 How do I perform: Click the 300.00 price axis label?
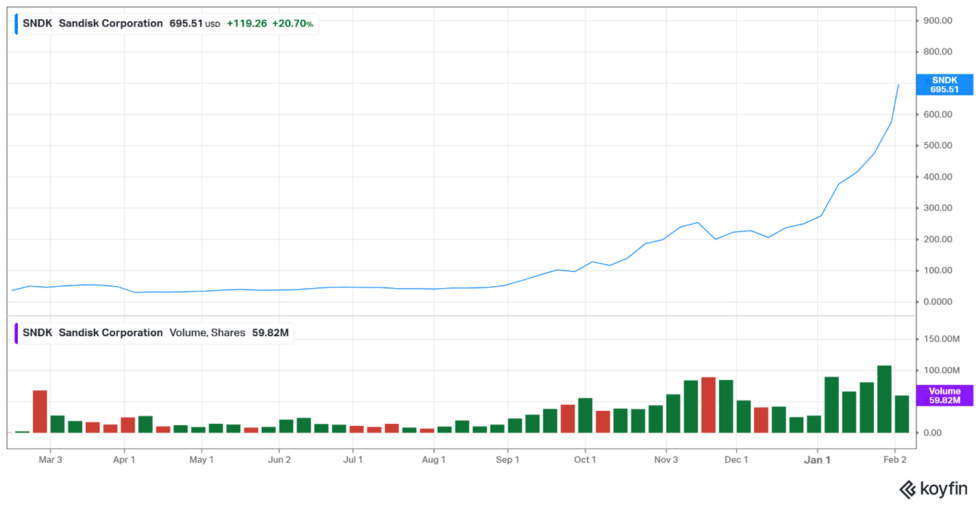[x=938, y=208]
